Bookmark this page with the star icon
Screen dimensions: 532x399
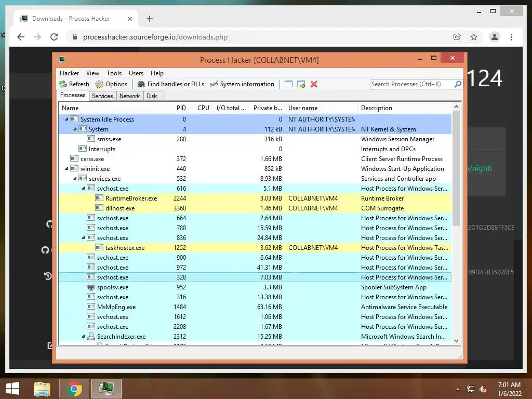474,37
